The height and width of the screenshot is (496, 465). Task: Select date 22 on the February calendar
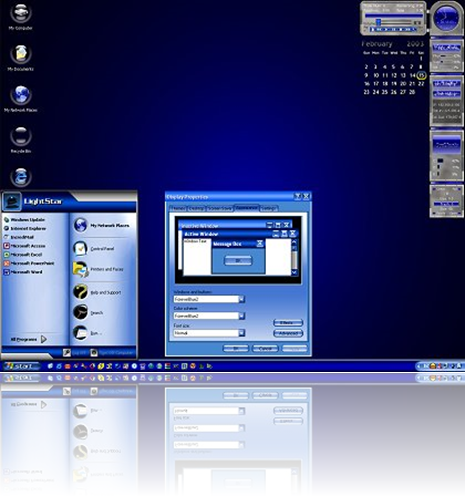pyautogui.click(x=421, y=84)
